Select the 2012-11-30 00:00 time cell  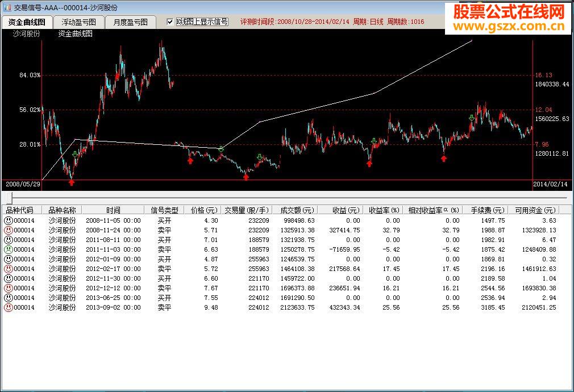113,278
